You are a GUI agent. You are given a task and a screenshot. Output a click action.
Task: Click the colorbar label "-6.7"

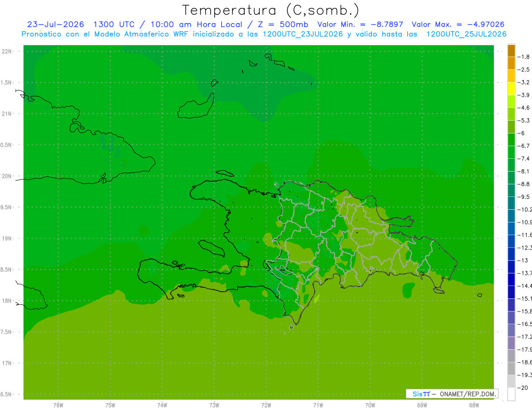tap(524, 146)
